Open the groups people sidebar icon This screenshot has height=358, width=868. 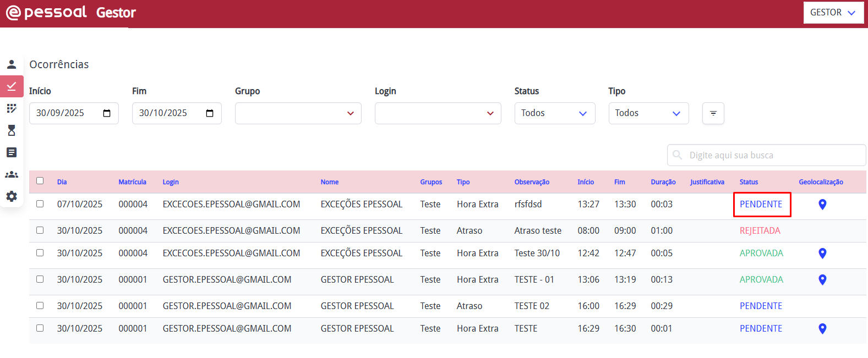(12, 174)
